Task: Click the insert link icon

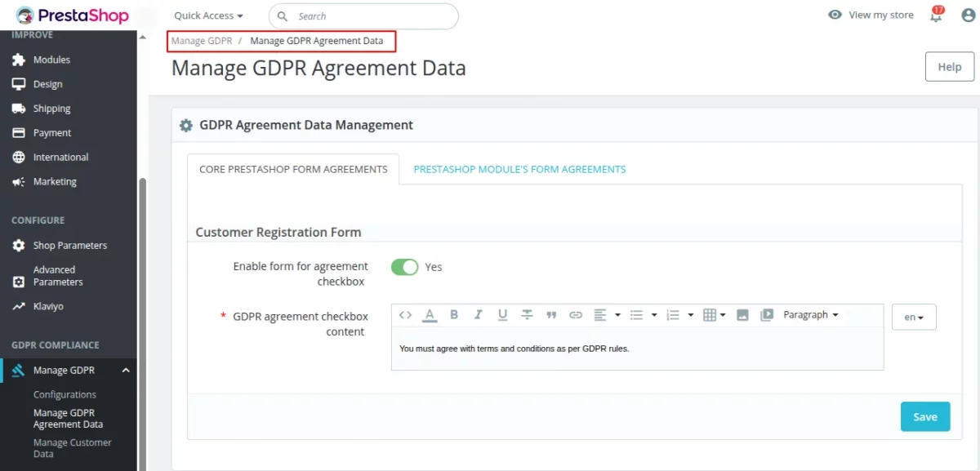Action: click(576, 314)
